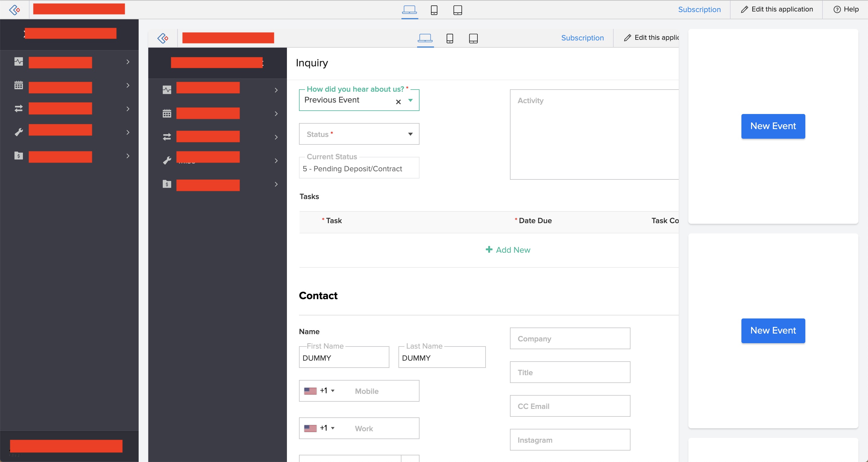This screenshot has width=868, height=462.
Task: Click the activity graph icon in the inner sidebar
Action: point(167,90)
